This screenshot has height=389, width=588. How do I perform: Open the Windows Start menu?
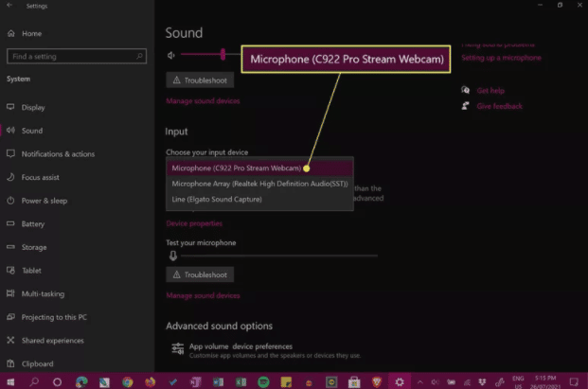click(x=10, y=381)
